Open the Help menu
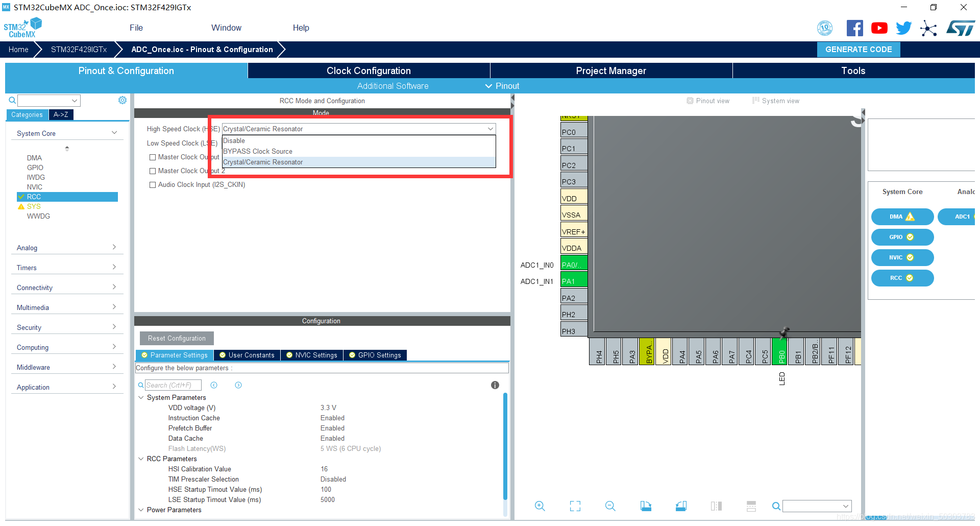The image size is (980, 526). point(301,28)
